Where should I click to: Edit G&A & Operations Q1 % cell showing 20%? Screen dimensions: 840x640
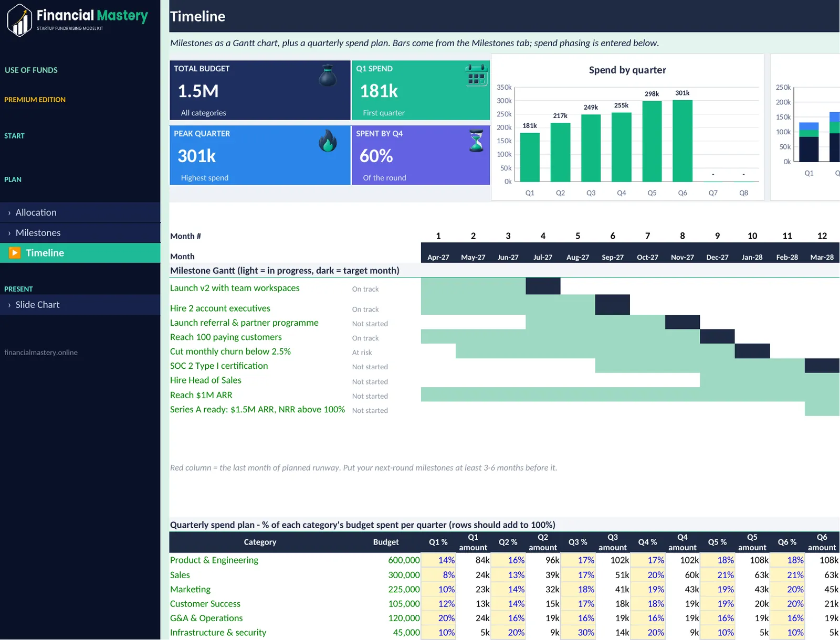pos(439,618)
